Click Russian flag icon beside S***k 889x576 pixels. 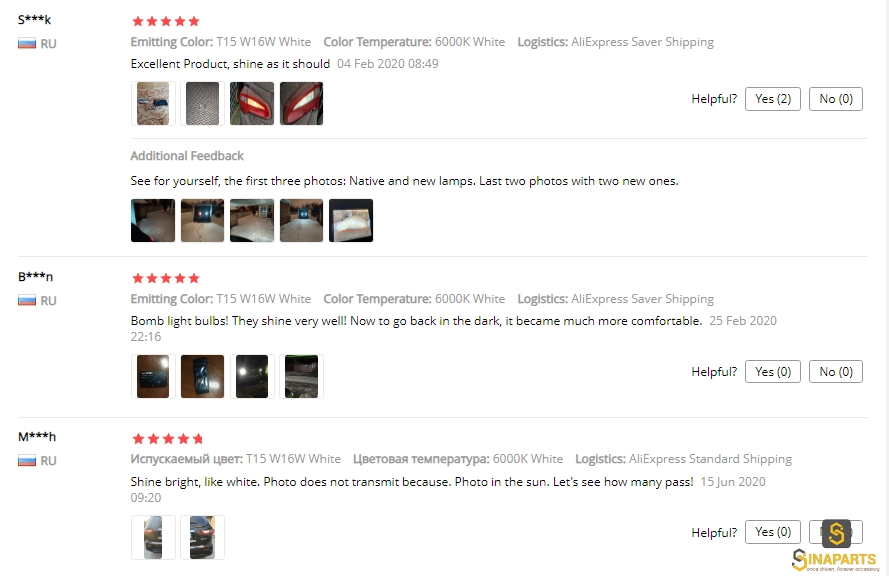coord(27,44)
